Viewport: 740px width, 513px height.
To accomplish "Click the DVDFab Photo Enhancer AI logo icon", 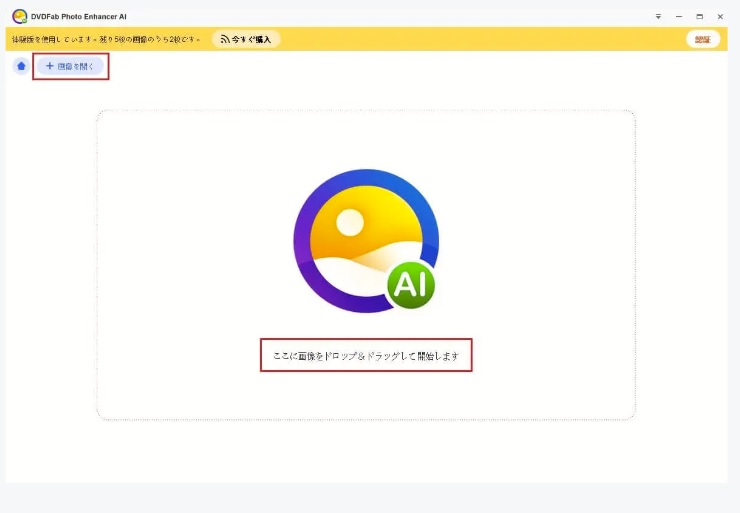I will click(x=20, y=17).
